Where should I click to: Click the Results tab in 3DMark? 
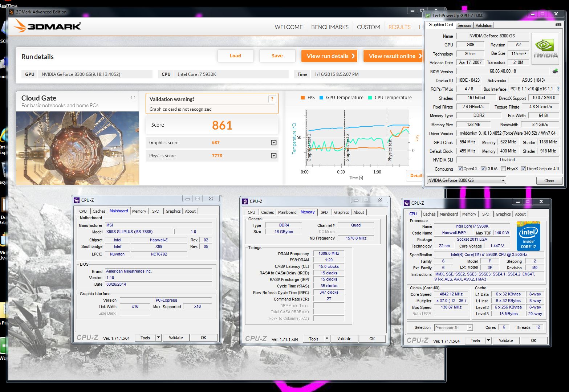(399, 27)
